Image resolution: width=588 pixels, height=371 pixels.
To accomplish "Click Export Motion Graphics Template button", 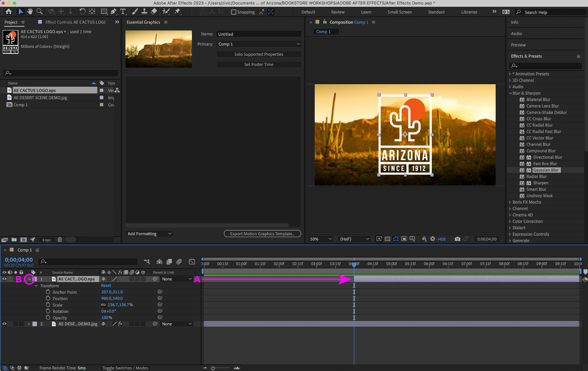I will 262,234.
